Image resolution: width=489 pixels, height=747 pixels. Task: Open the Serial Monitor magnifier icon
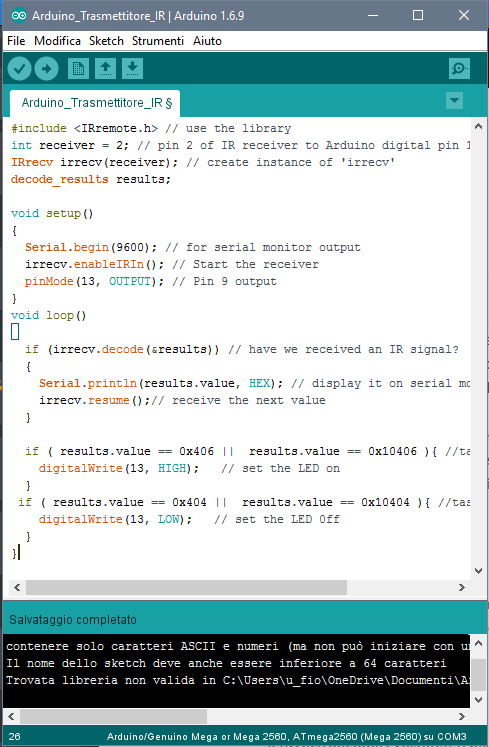(459, 69)
